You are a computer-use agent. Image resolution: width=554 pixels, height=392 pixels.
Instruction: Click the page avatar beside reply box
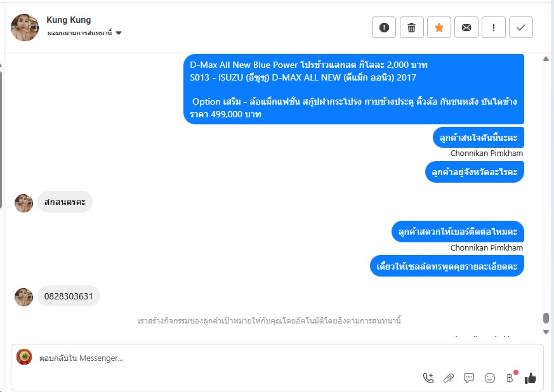click(24, 356)
